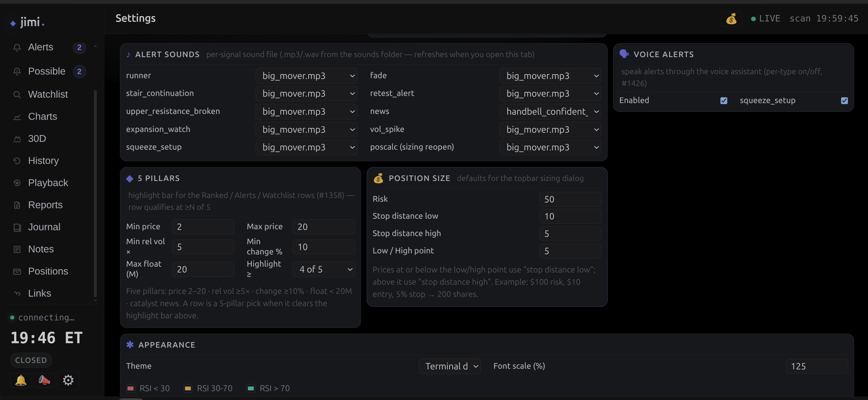Click the Possible bell icon
The image size is (868, 400).
[17, 71]
